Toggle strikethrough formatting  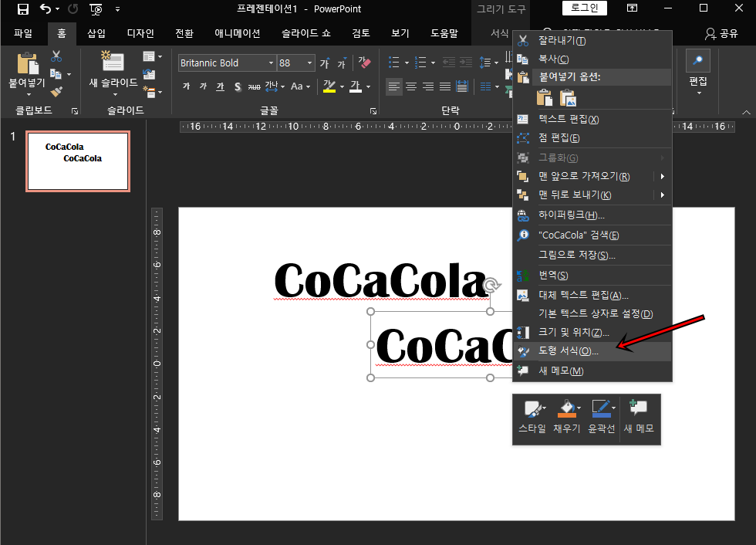click(254, 86)
